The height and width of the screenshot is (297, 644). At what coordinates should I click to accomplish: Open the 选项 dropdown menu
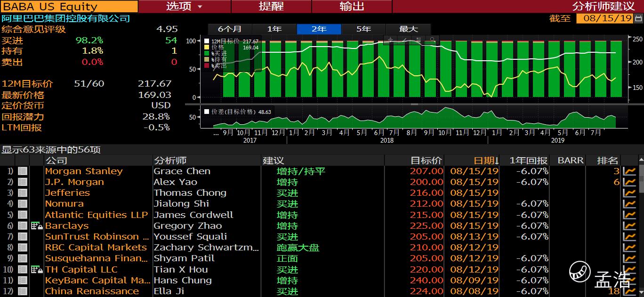[x=185, y=7]
